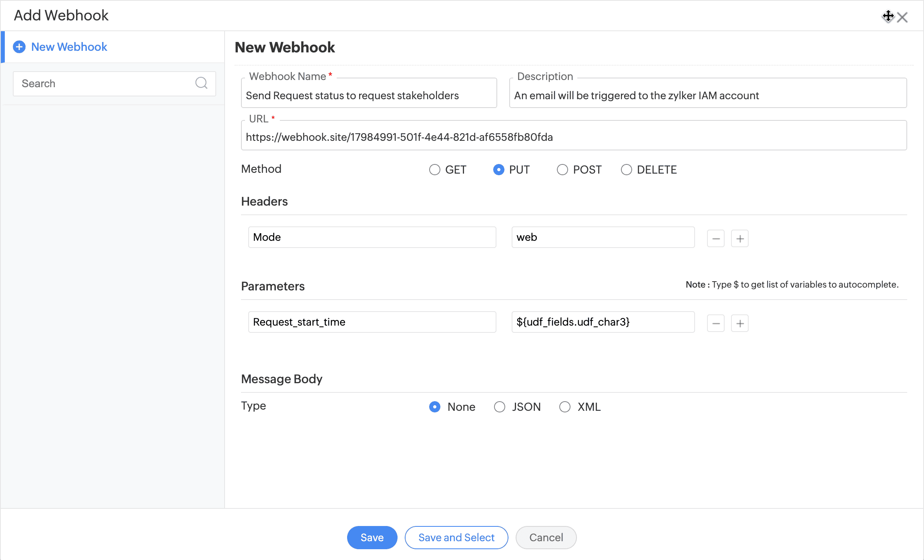Click the move dialog crosshair icon
Screen dimensions: 924x560
click(888, 16)
